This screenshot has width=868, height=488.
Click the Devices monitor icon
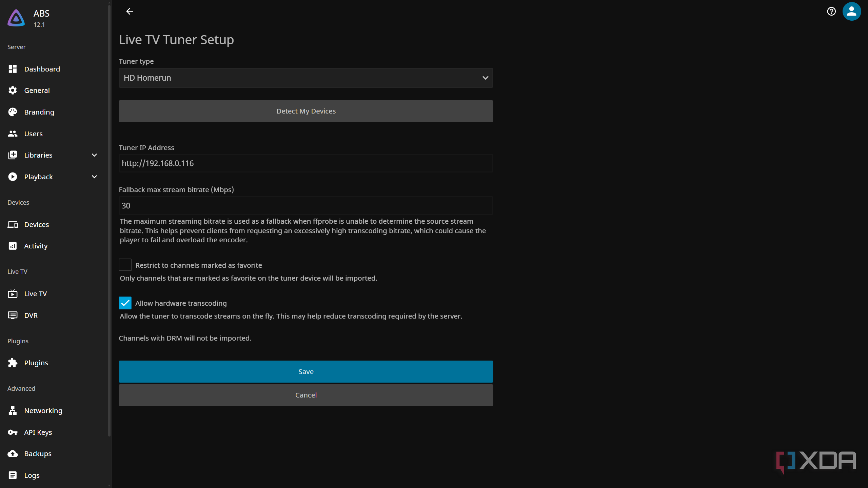13,224
